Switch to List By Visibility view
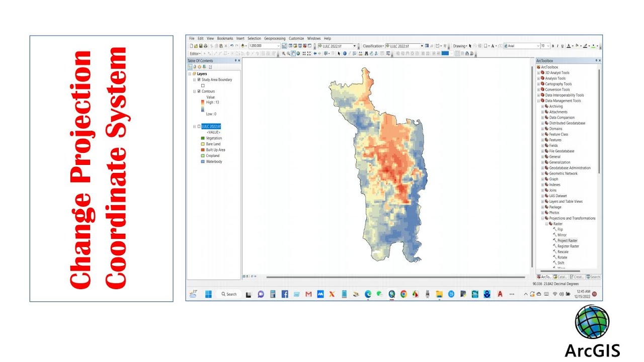Screen dimensions: 644x362 199,66
